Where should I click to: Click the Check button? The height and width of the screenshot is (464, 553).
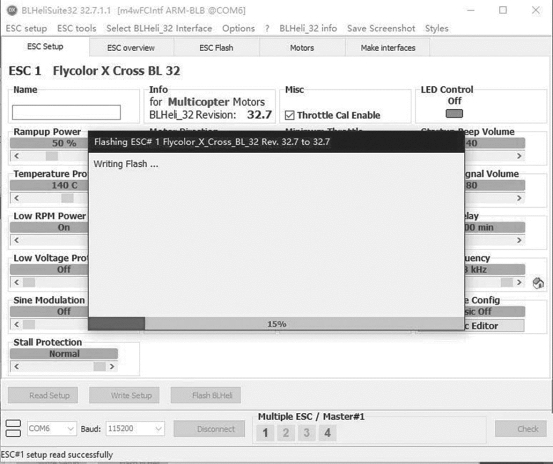point(521,429)
